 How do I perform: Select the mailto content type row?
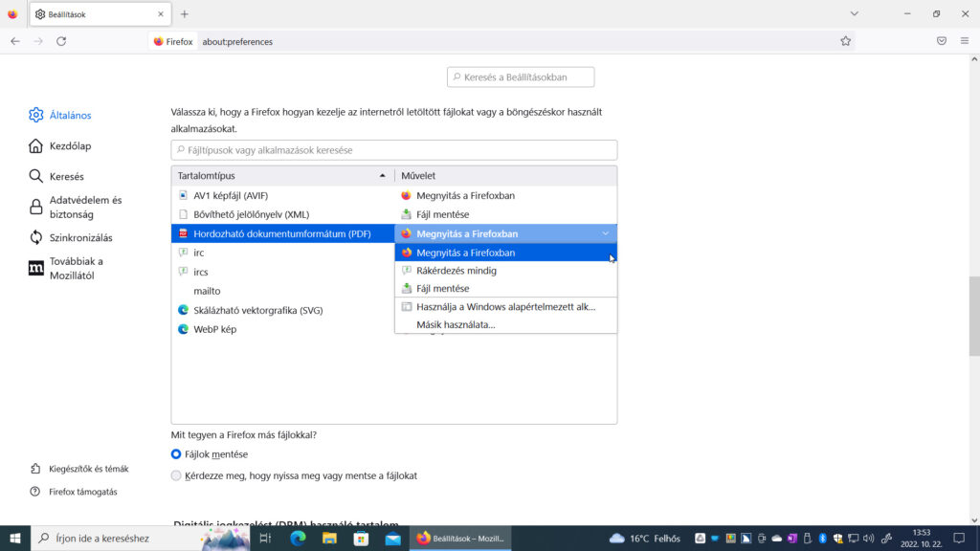[x=282, y=291]
